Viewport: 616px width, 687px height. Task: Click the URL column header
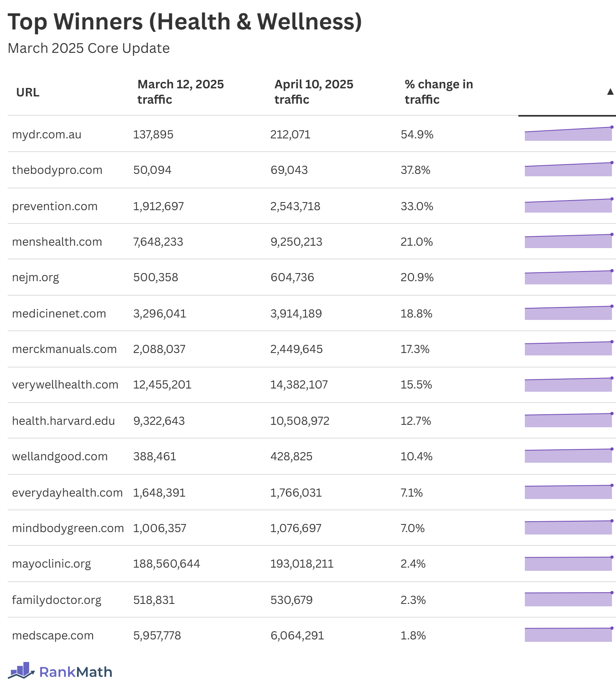28,92
